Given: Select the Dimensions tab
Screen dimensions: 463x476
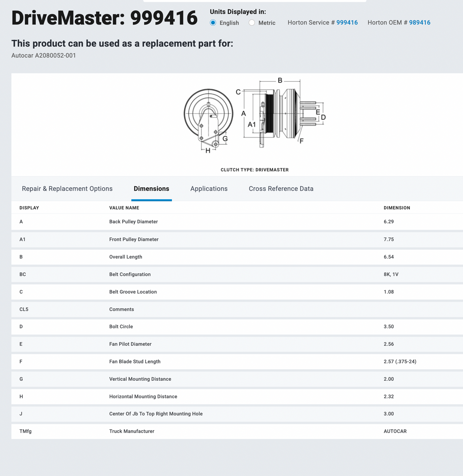Looking at the screenshot, I should pyautogui.click(x=151, y=189).
